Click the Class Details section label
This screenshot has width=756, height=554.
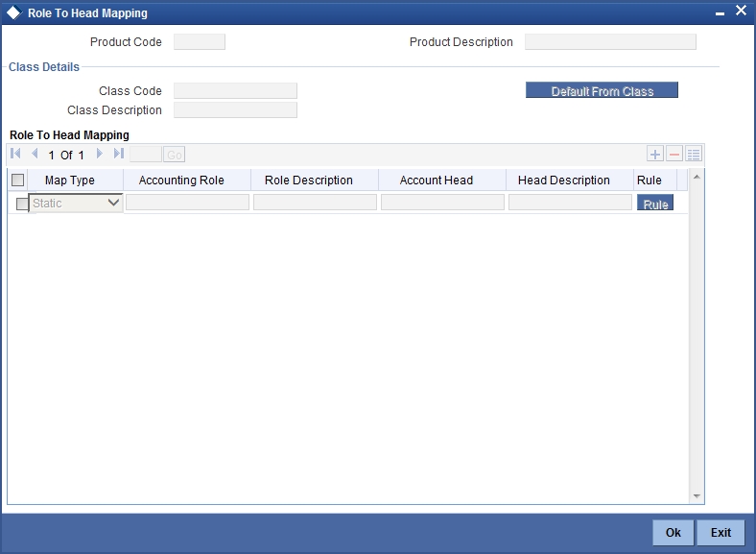[44, 67]
